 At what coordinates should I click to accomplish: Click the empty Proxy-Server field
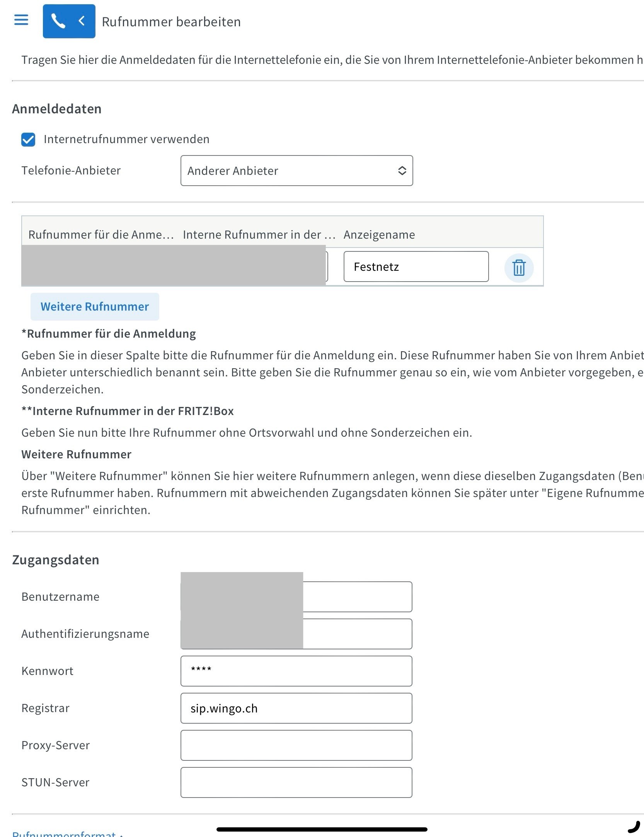(296, 745)
